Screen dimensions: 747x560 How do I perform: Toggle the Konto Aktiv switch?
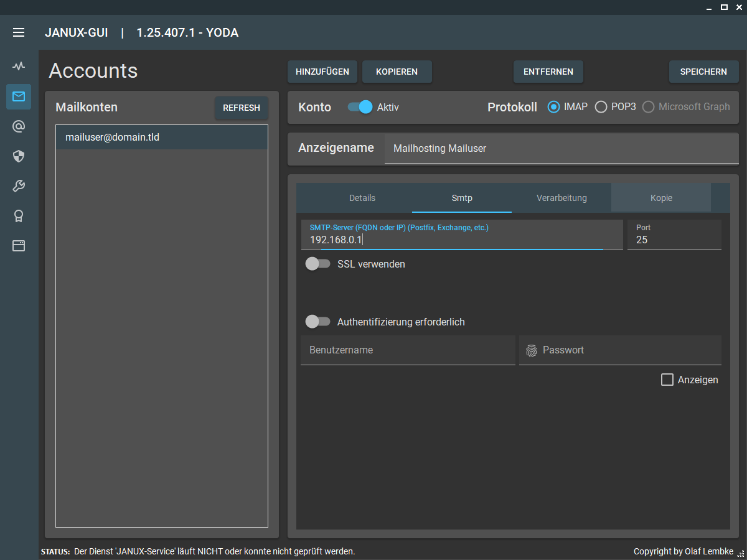pyautogui.click(x=360, y=107)
